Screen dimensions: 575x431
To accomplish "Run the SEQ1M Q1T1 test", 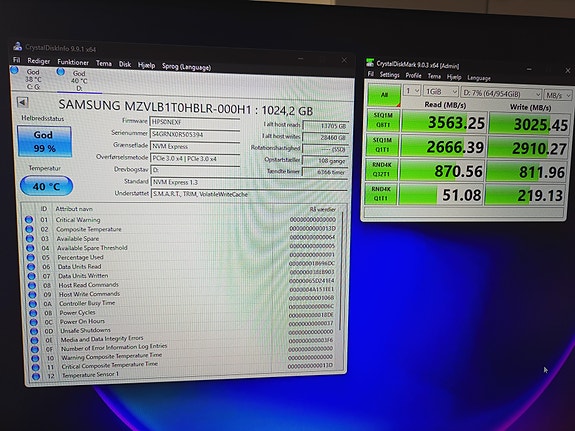I will pyautogui.click(x=382, y=145).
